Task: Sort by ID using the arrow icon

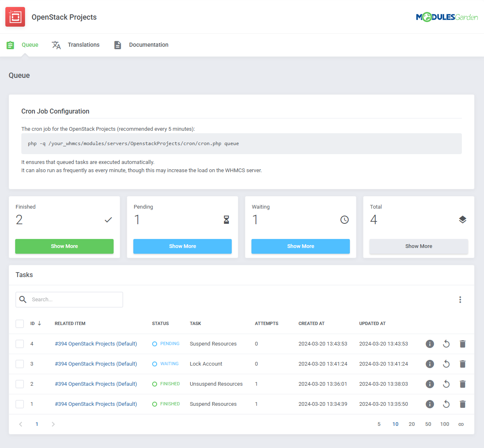Action: [39, 323]
